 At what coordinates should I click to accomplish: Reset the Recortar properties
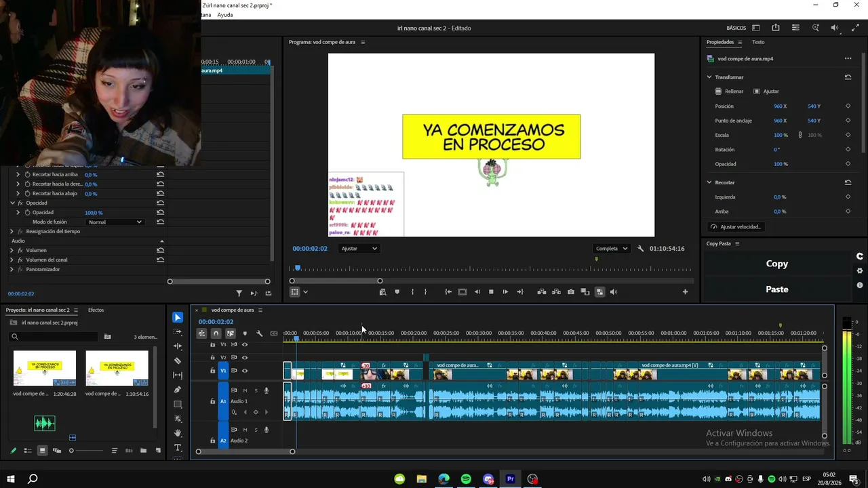[x=848, y=182]
